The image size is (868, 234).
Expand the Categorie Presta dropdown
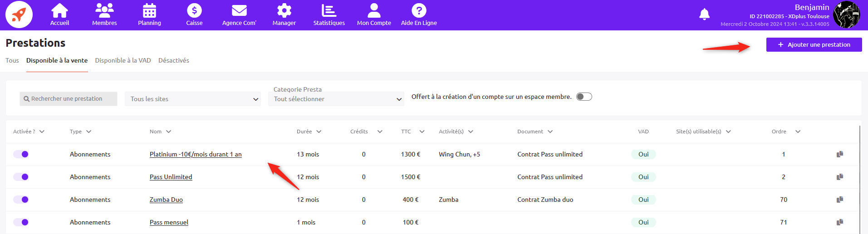click(x=336, y=99)
